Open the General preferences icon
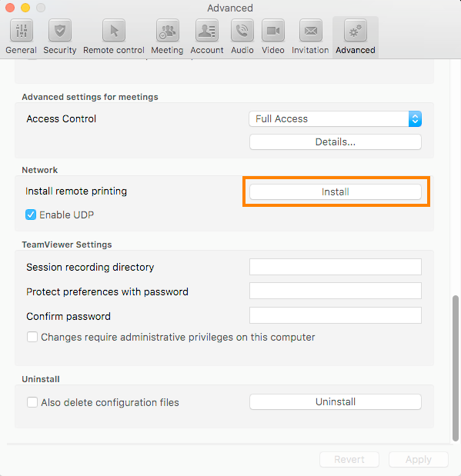Image resolution: width=461 pixels, height=476 pixels. pos(22,30)
